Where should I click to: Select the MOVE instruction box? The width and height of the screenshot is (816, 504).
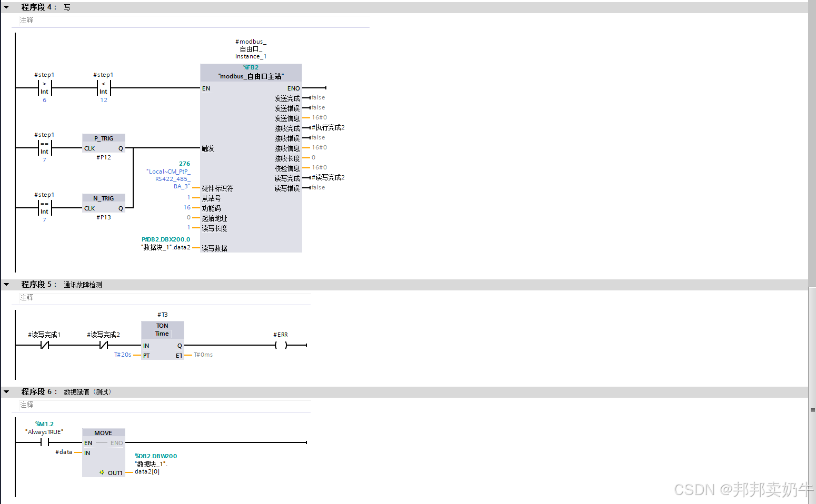[104, 453]
